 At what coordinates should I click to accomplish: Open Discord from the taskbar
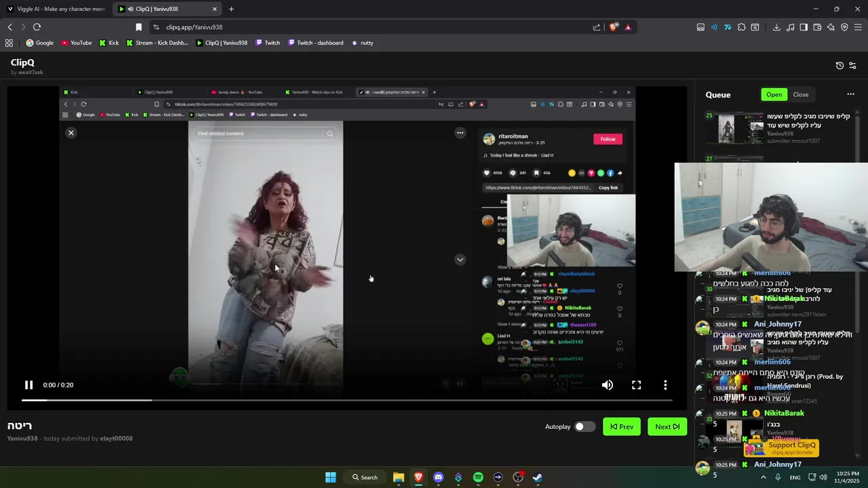pos(438,477)
